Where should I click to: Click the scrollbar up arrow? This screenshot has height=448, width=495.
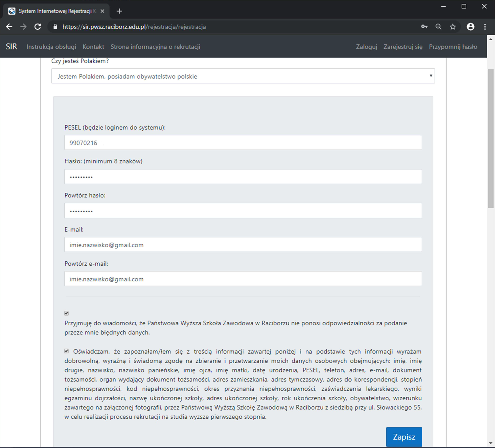tap(491, 39)
